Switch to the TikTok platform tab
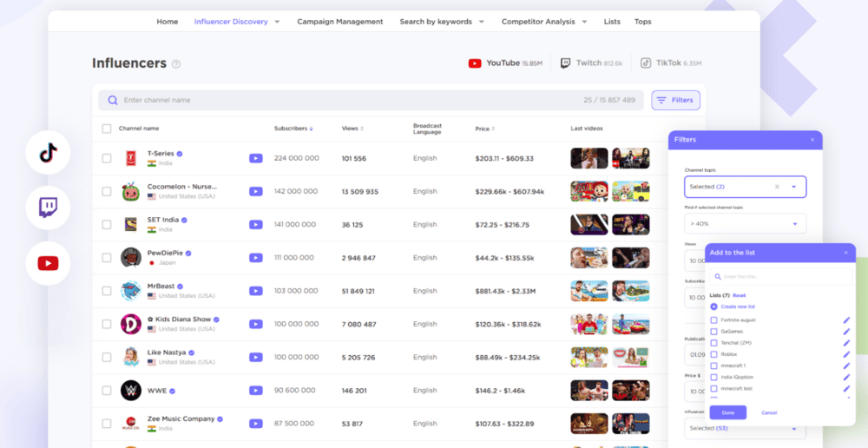Screen dimensions: 868x448 671,63
